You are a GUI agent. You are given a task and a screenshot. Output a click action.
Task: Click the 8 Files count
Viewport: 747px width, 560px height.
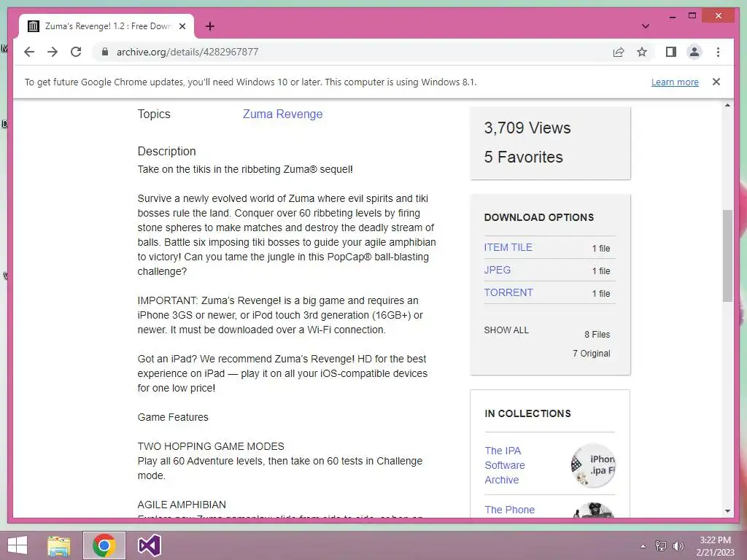[597, 334]
